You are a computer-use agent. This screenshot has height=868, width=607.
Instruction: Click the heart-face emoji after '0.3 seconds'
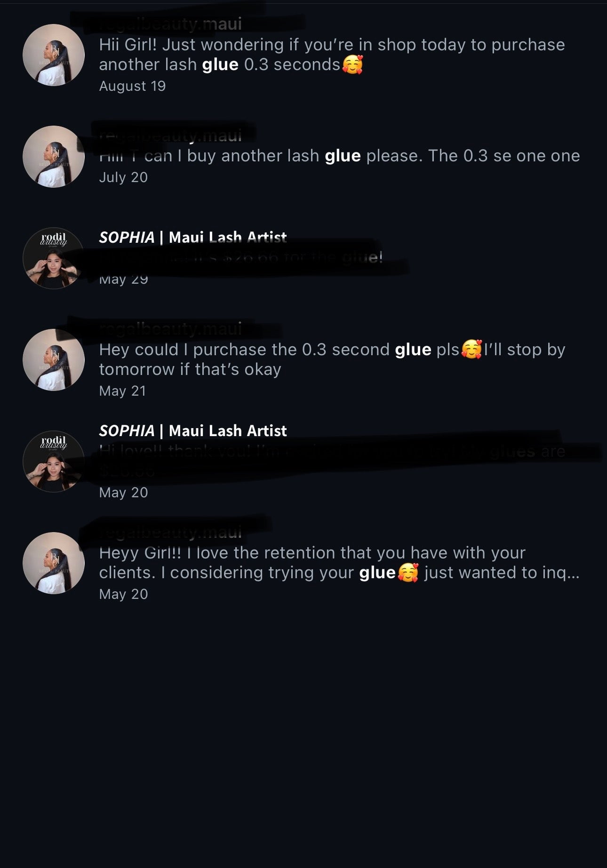tap(352, 65)
